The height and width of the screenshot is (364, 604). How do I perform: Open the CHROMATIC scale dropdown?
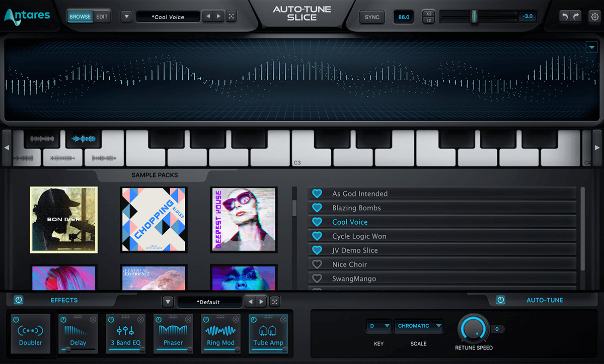coord(419,326)
